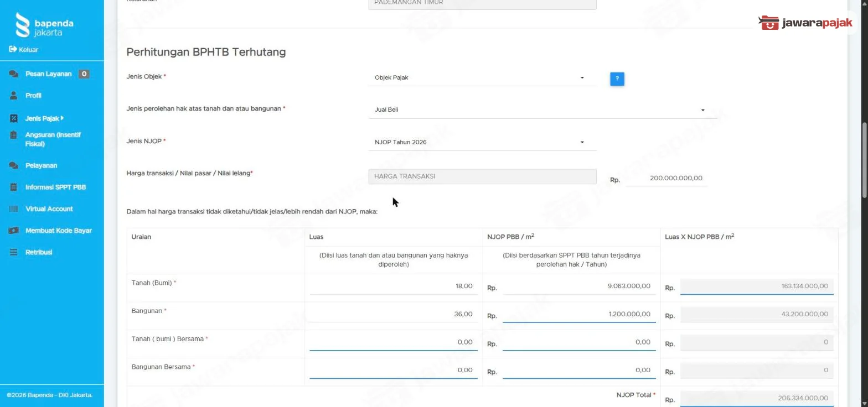The width and height of the screenshot is (868, 407).
Task: Go to Informasi SPPT PBB
Action: pyautogui.click(x=55, y=187)
